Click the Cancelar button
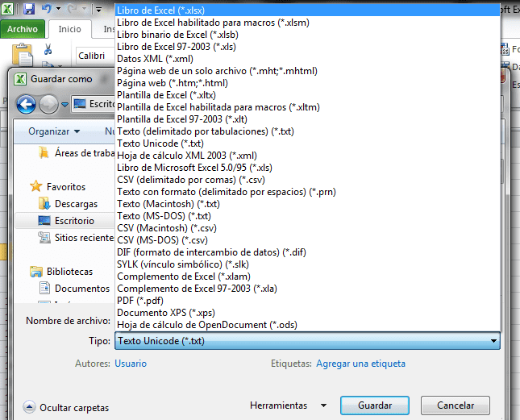Screen dimensions: 520x420 pos(456,405)
